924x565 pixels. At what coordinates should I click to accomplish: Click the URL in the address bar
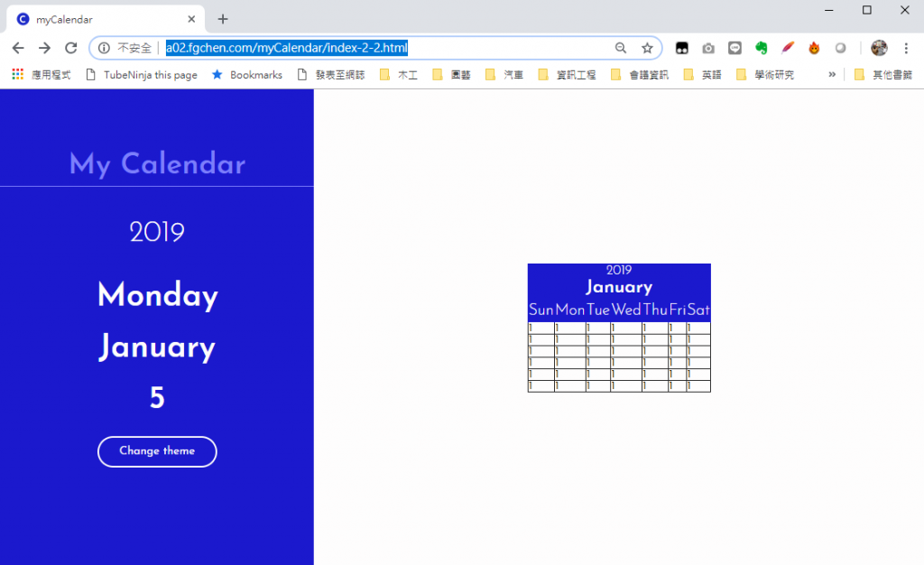[287, 49]
